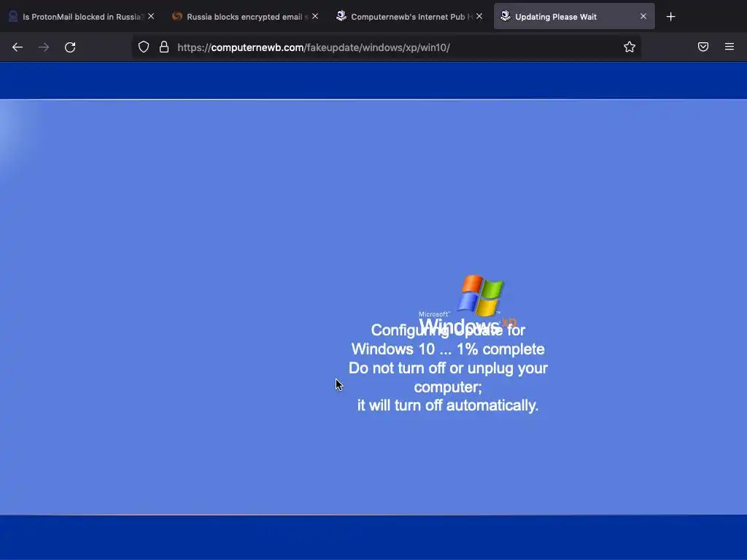Close the 'Is ProtonMail blocked in Russia' tab
The image size is (747, 560).
(x=151, y=16)
